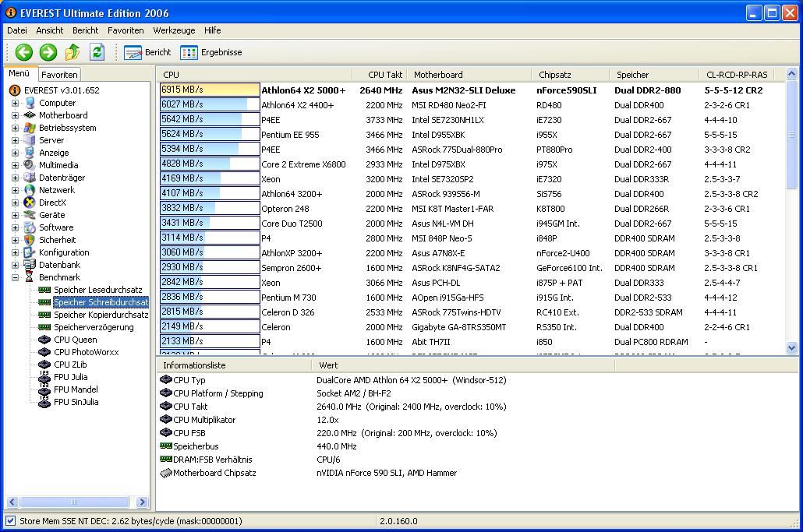The height and width of the screenshot is (532, 803).
Task: Switch to the Menü sidebar tab
Action: [19, 74]
